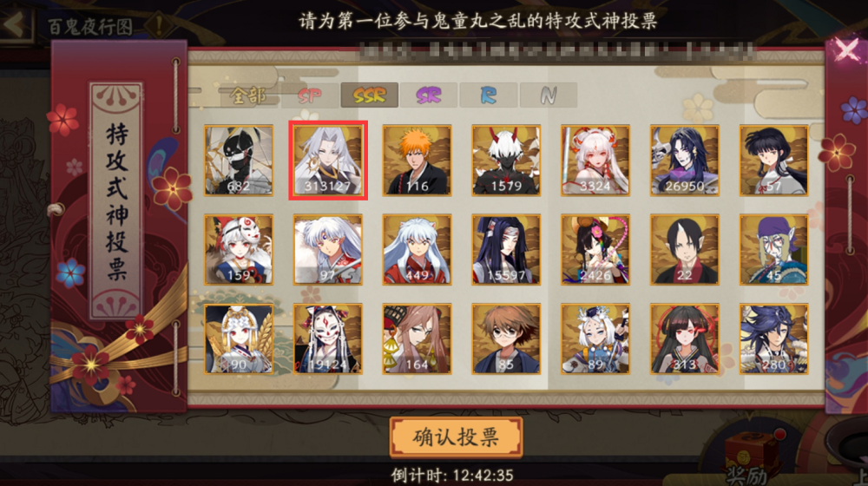Choose the purple-bandana character with 45 votes

click(x=773, y=250)
